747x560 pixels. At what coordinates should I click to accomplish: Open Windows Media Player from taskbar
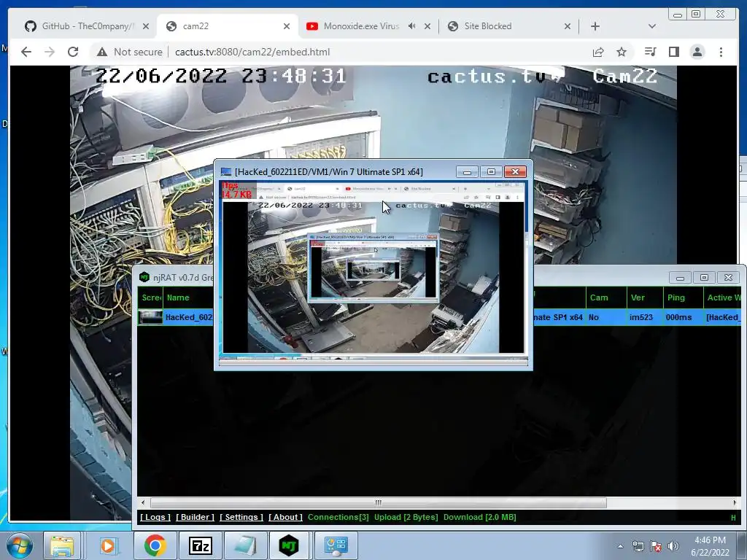[x=108, y=545]
